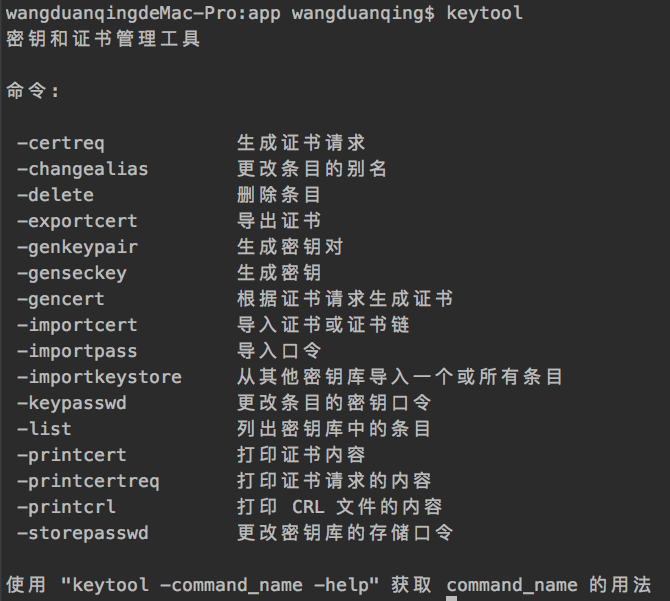
Task: Click the -importpass command entry
Action: pos(77,352)
